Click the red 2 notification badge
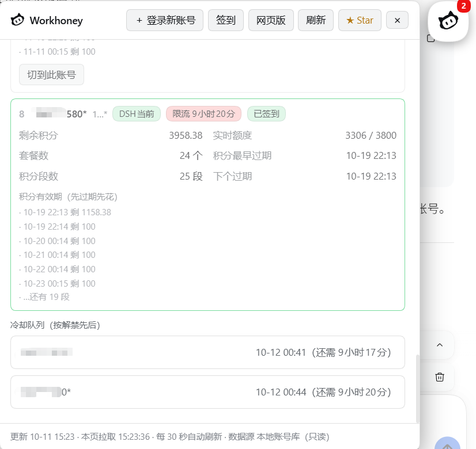This screenshot has width=476, height=449. (463, 6)
